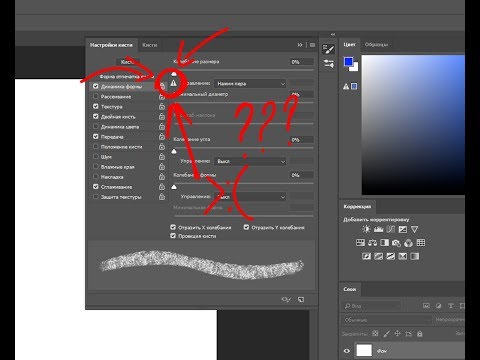Filter layers by adjustment layers icon
This screenshot has width=480, height=360.
point(438,306)
